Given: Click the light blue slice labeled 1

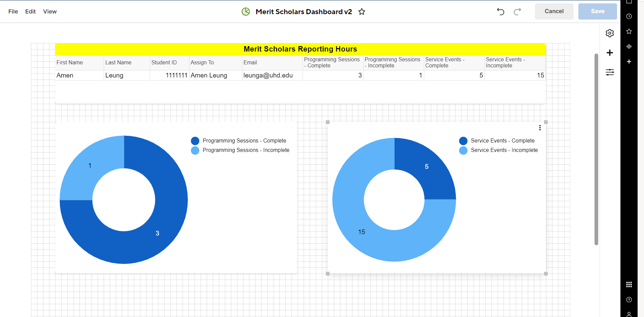Looking at the screenshot, I should (x=90, y=166).
